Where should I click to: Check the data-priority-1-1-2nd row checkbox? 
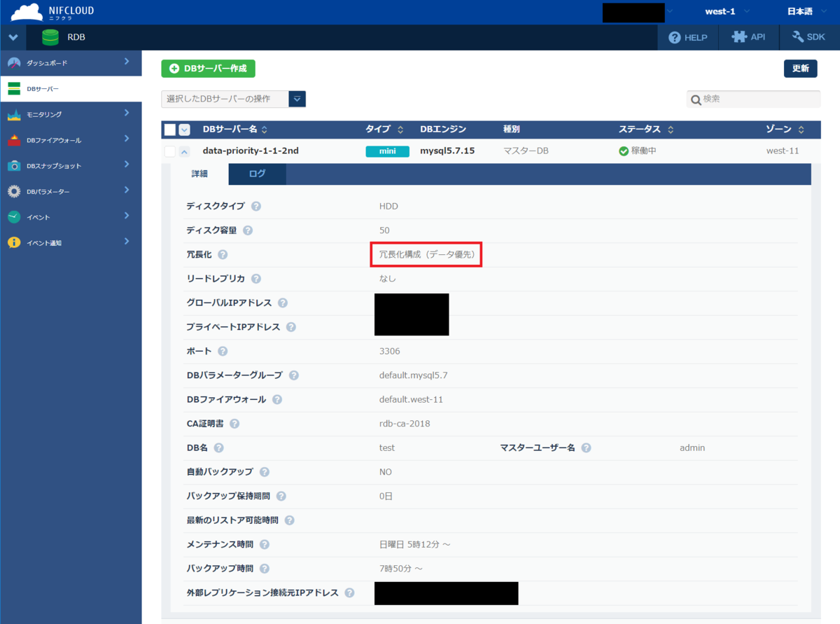tap(170, 151)
